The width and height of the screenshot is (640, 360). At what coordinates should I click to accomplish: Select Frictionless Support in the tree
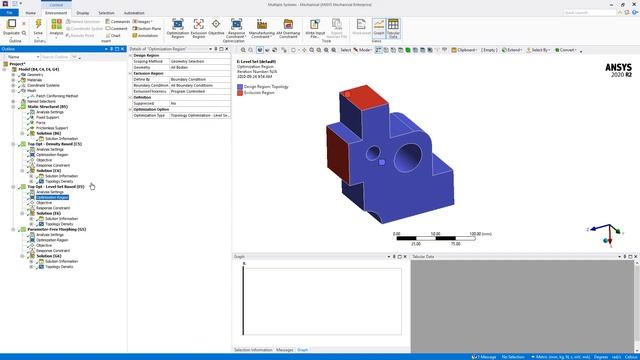tap(52, 128)
